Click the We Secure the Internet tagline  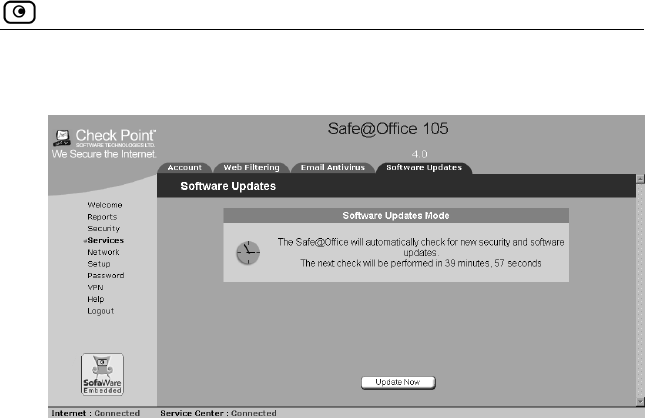[x=104, y=154]
